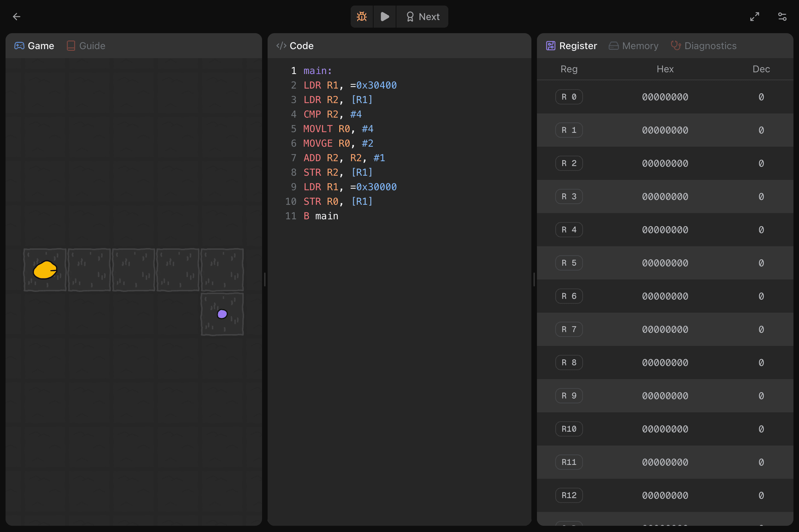Expand view with the fullscreen arrows icon
799x532 pixels.
755,16
